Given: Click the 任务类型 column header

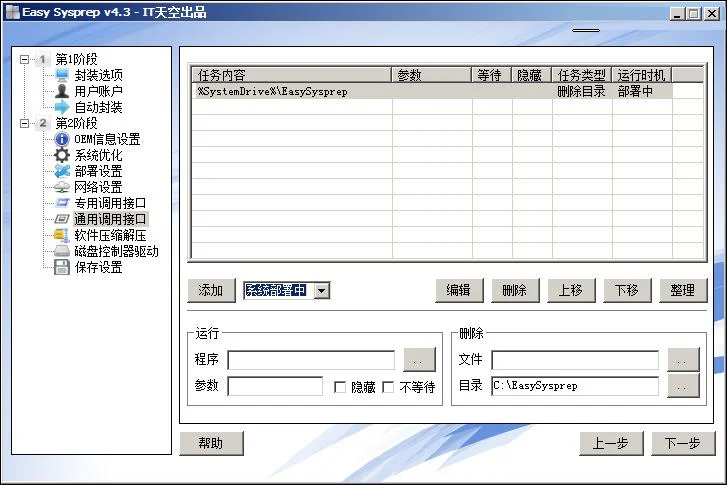Looking at the screenshot, I should (x=582, y=75).
